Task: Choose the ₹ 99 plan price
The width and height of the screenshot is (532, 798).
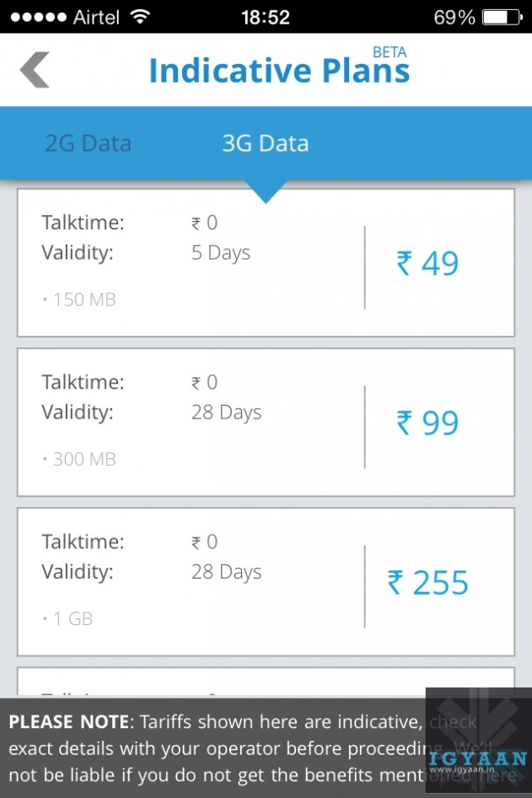Action: [427, 423]
